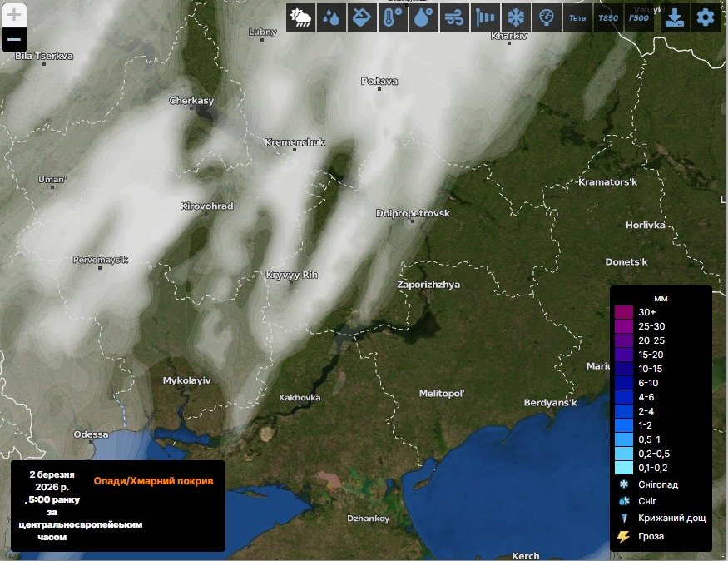Zoom in the map with plus button

14,14
